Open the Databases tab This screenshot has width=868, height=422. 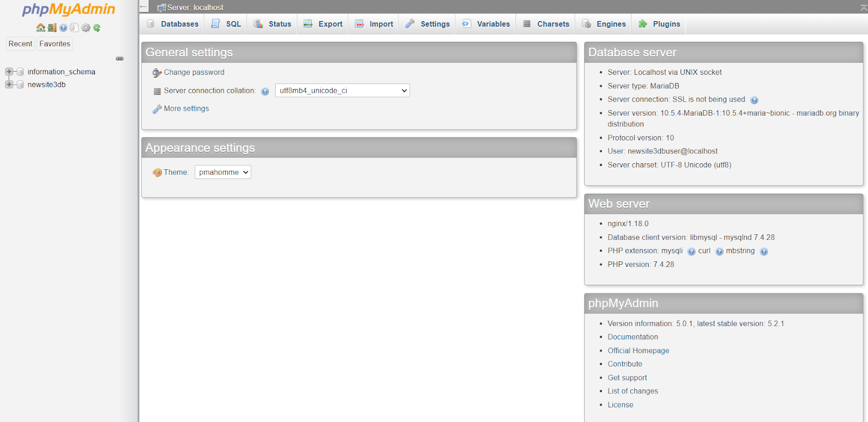click(173, 24)
